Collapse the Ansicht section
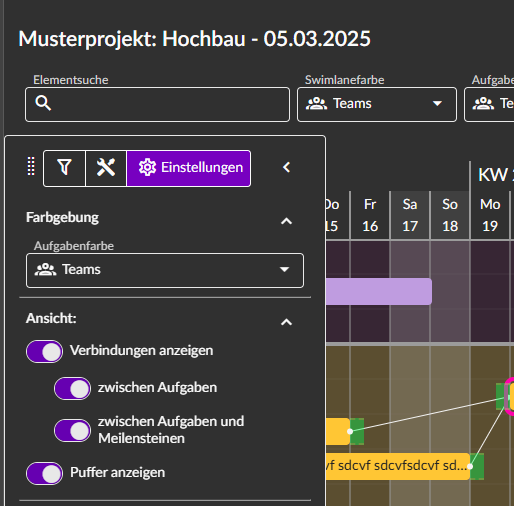This screenshot has width=514, height=506. 286,322
